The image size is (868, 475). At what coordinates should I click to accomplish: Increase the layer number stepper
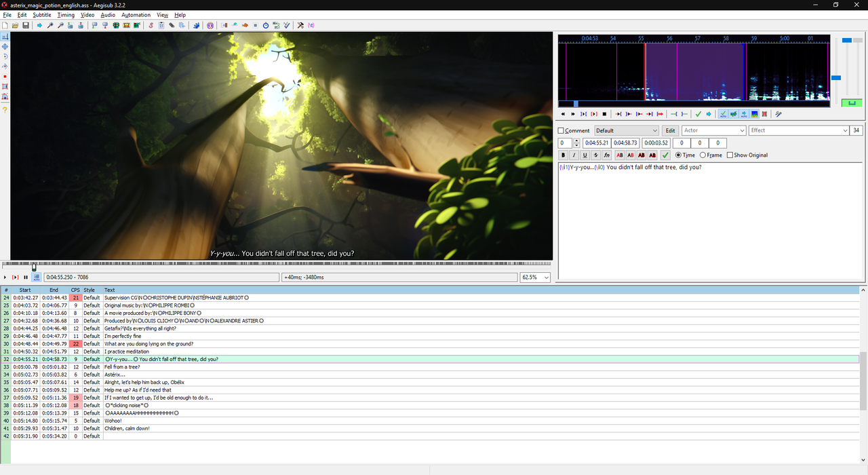(x=576, y=140)
